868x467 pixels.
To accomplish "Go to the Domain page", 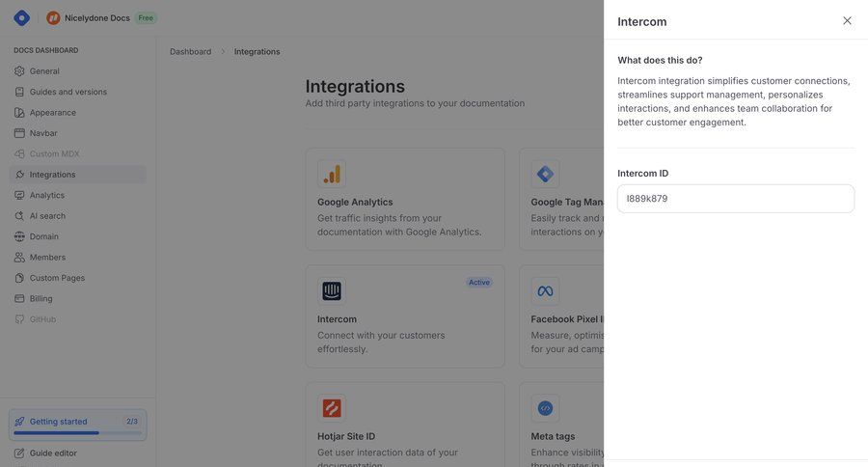I will coord(43,236).
